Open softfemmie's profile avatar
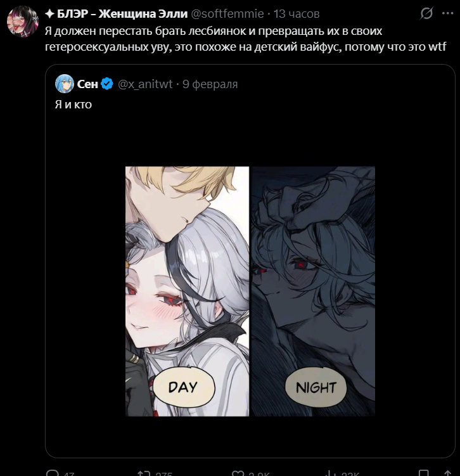 click(x=23, y=22)
